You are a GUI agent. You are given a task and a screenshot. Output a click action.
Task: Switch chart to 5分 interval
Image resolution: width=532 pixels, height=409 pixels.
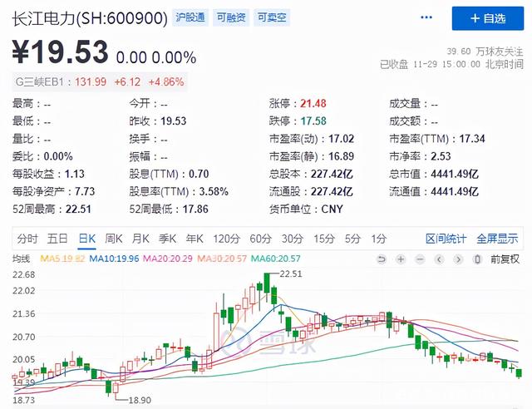tap(352, 239)
